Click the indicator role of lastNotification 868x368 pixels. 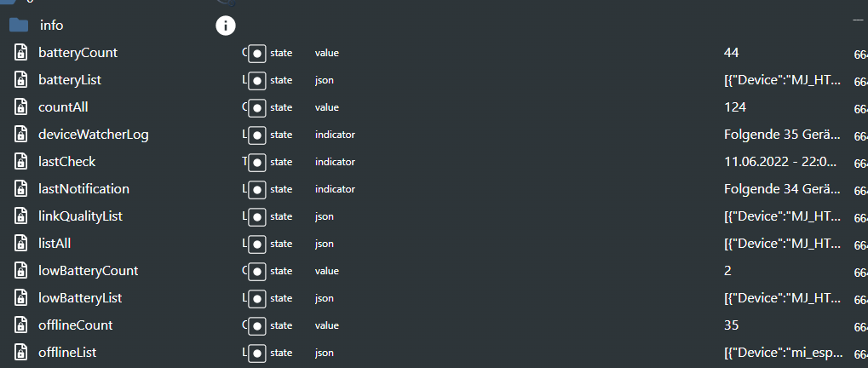click(335, 189)
